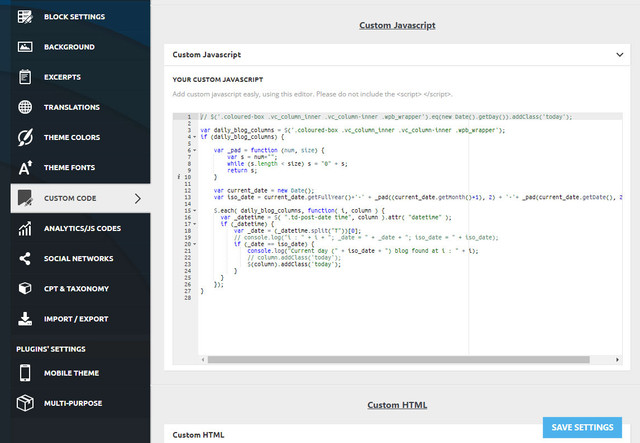This screenshot has height=443, width=640.
Task: Click the 'return s;' code line
Action: (242, 170)
